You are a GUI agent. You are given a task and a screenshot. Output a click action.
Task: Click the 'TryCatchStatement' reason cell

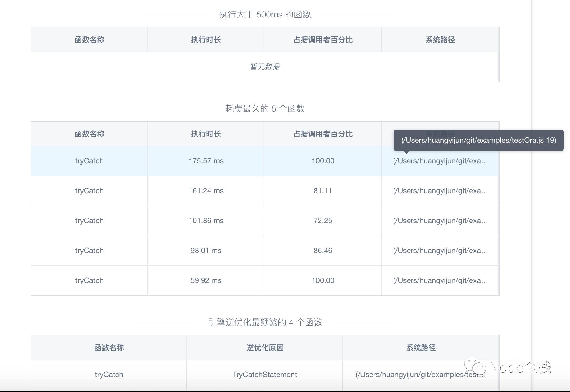pos(265,375)
